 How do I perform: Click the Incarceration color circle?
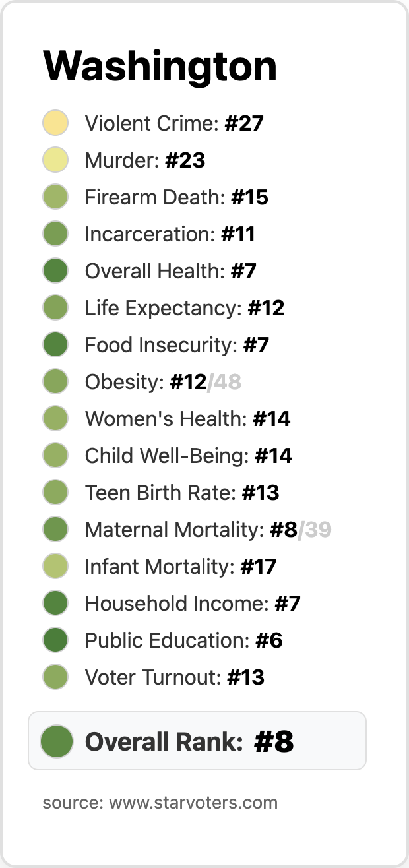pos(55,234)
